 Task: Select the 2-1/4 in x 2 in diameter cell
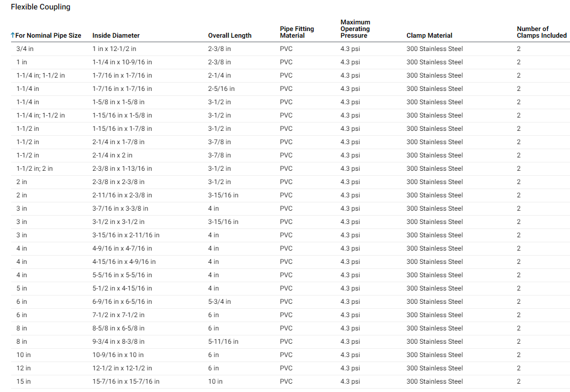[112, 155]
